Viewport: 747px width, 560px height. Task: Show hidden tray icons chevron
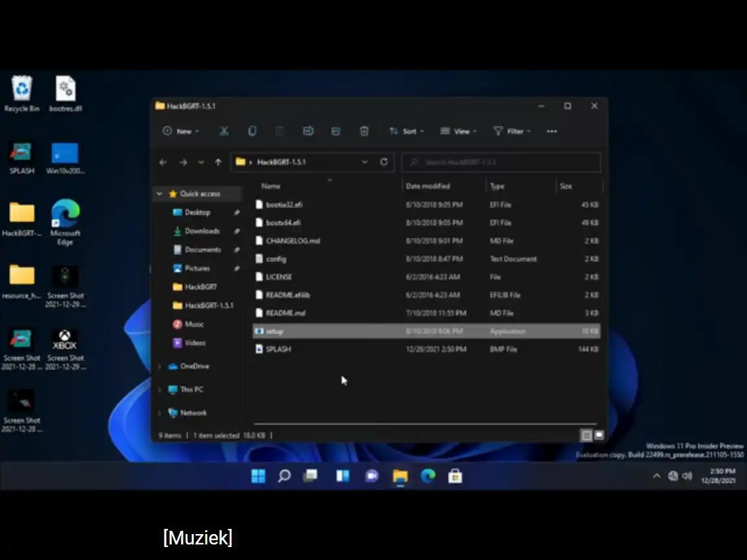tap(656, 476)
